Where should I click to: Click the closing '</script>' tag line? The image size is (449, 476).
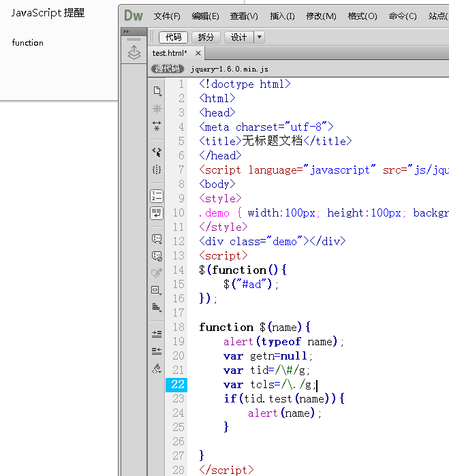point(226,471)
